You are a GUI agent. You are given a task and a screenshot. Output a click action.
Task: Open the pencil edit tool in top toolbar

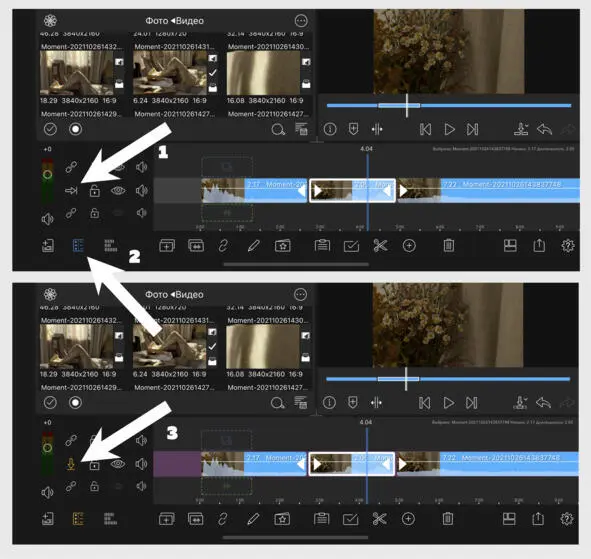253,246
